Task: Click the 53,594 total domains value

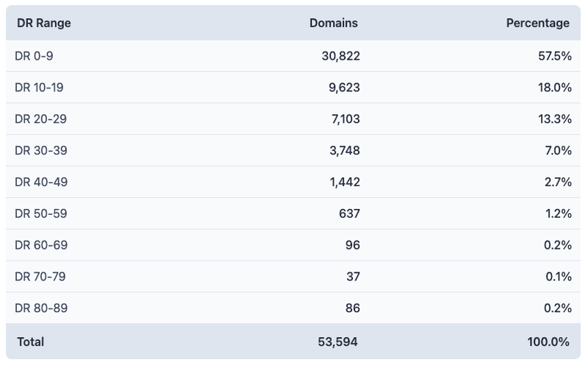Action: click(339, 342)
